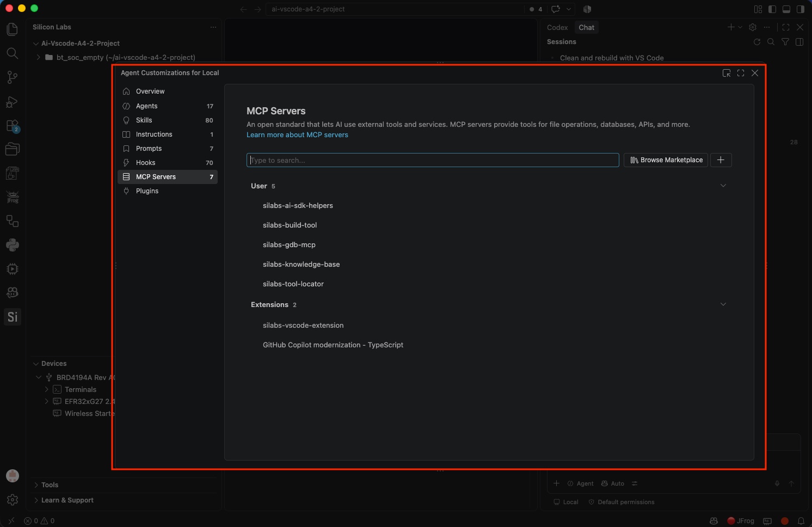Screen dimensions: 812x527
Task: Select the MCP Servers section
Action: pos(168,177)
